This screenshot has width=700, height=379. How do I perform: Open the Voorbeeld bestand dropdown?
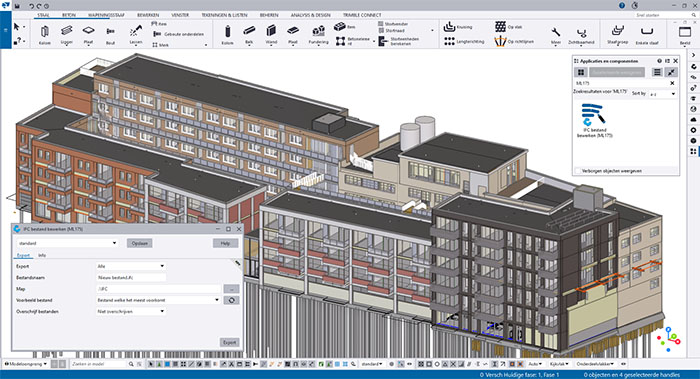(158, 300)
